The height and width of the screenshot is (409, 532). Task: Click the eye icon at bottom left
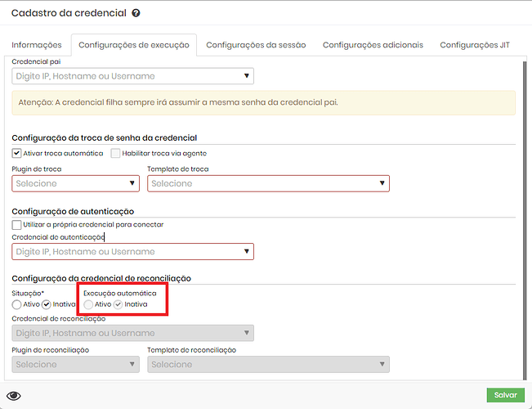13,396
